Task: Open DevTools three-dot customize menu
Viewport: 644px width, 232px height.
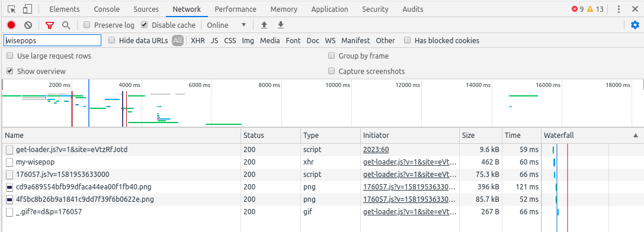Action: pyautogui.click(x=619, y=9)
